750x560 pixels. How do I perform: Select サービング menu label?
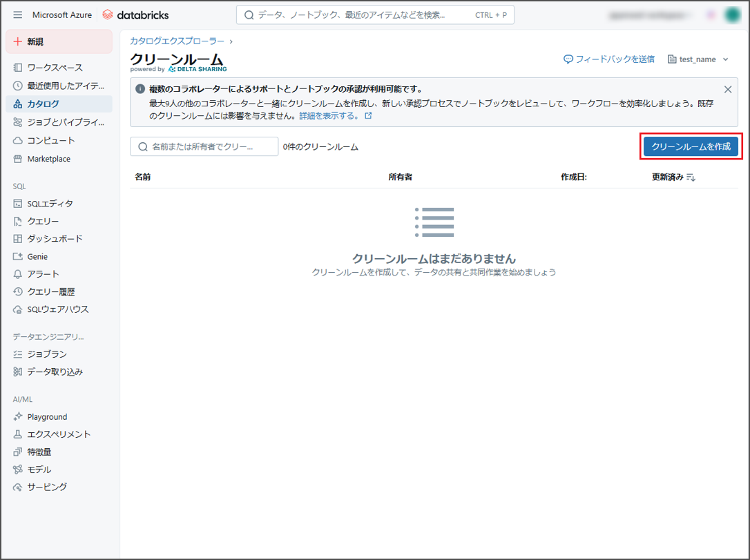tap(47, 487)
